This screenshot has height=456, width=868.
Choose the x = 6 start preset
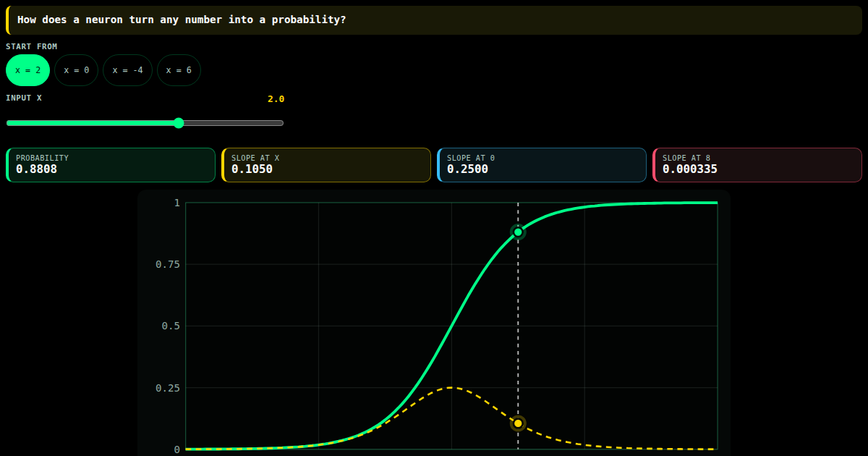pos(179,70)
